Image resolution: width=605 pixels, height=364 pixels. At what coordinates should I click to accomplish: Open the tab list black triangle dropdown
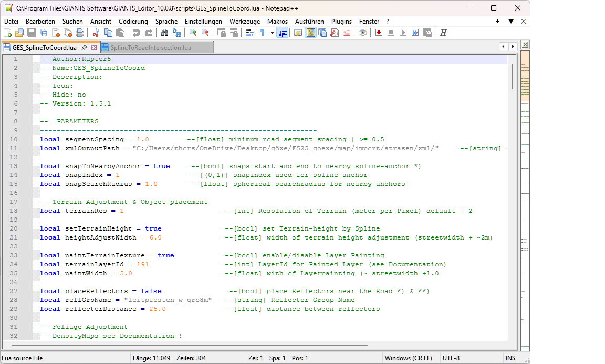point(510,22)
